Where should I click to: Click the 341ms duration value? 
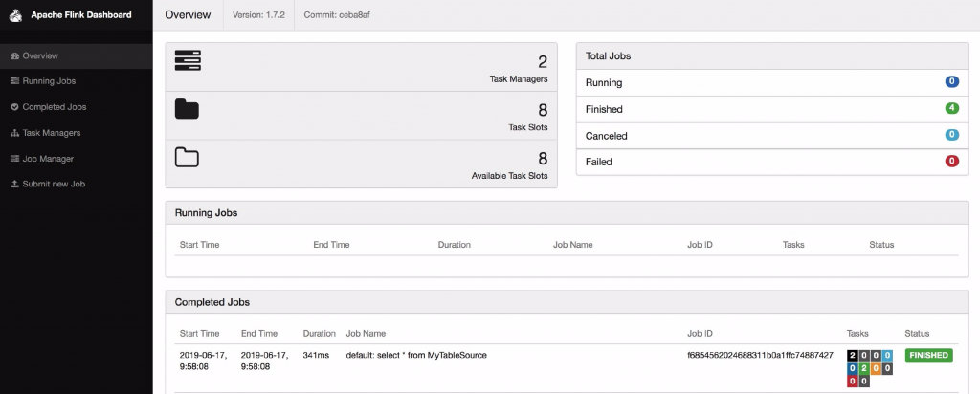pyautogui.click(x=318, y=356)
